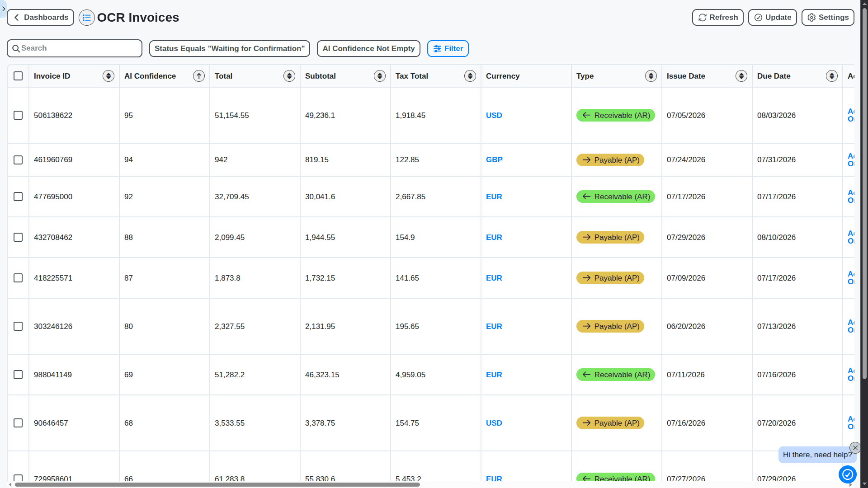Click due date 07/13/2026
Screen dimensions: 868x488
[776, 326]
